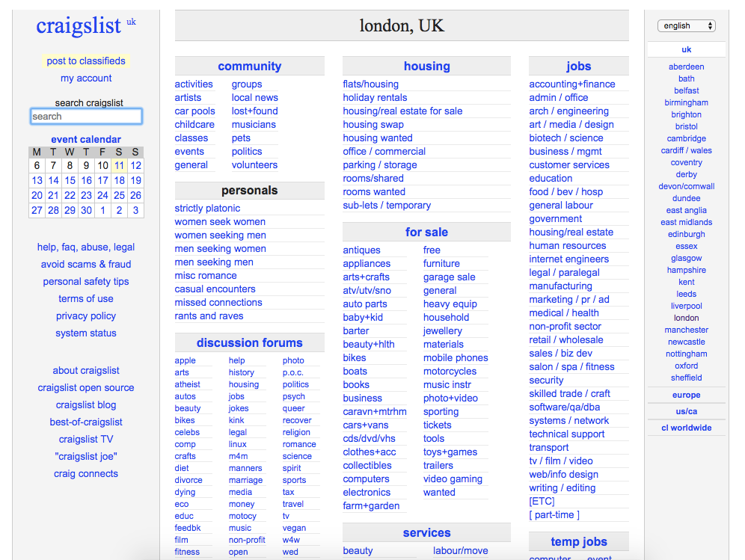The height and width of the screenshot is (560, 745).
Task: Open flats/housing listings
Action: coord(370,84)
